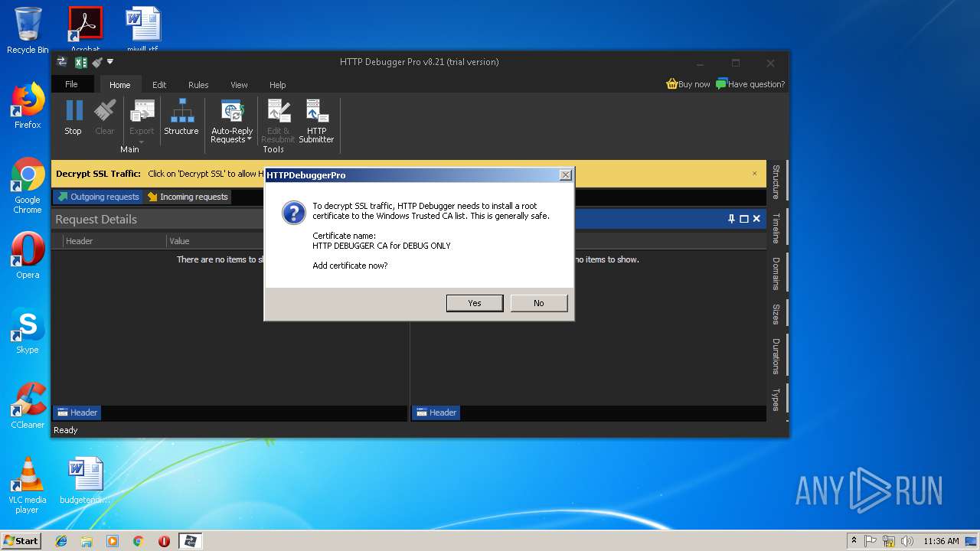The height and width of the screenshot is (551, 980).
Task: Pin the right details panel
Action: (731, 219)
